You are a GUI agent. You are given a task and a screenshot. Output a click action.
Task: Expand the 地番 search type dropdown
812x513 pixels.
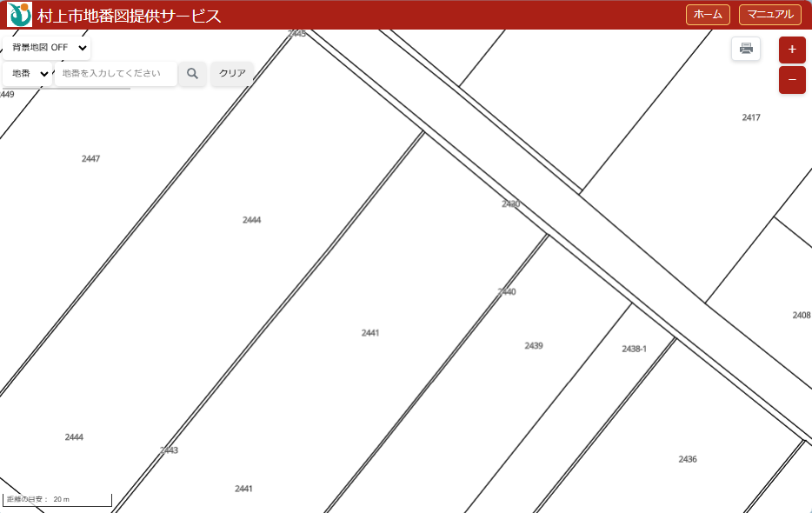28,74
